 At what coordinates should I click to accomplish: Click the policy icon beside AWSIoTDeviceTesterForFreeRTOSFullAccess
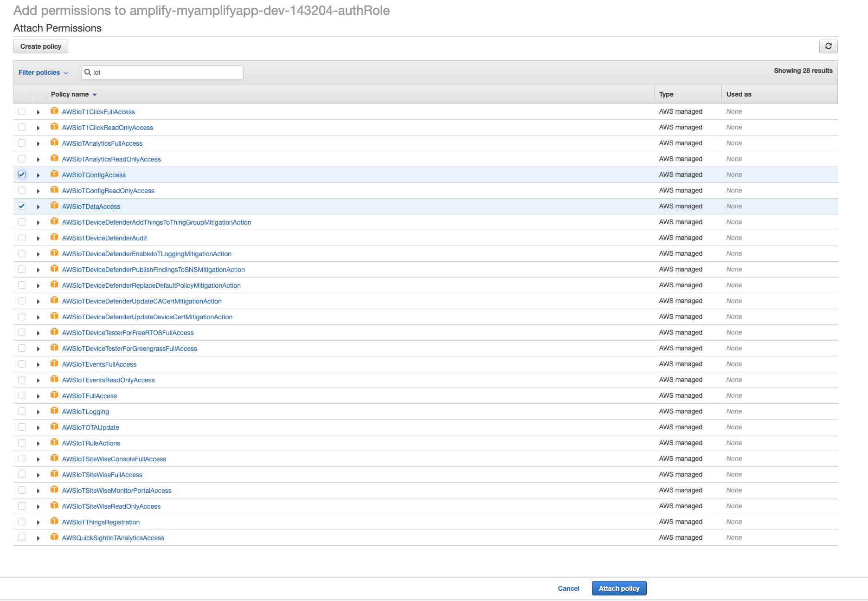(x=54, y=332)
